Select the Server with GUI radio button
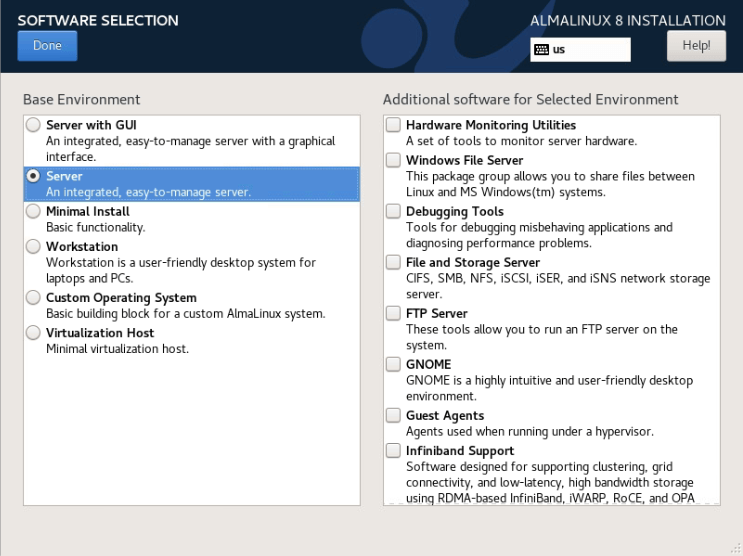The height and width of the screenshot is (556, 743). click(33, 125)
